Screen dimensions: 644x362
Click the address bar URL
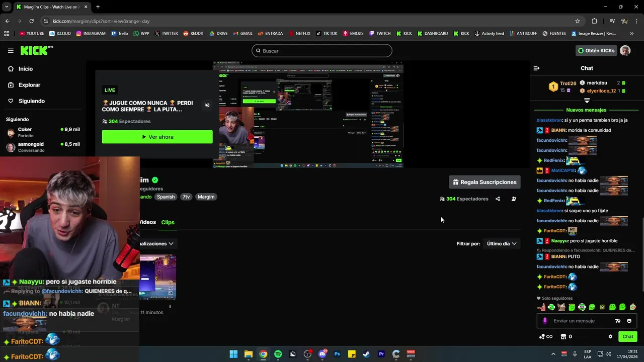(101, 21)
